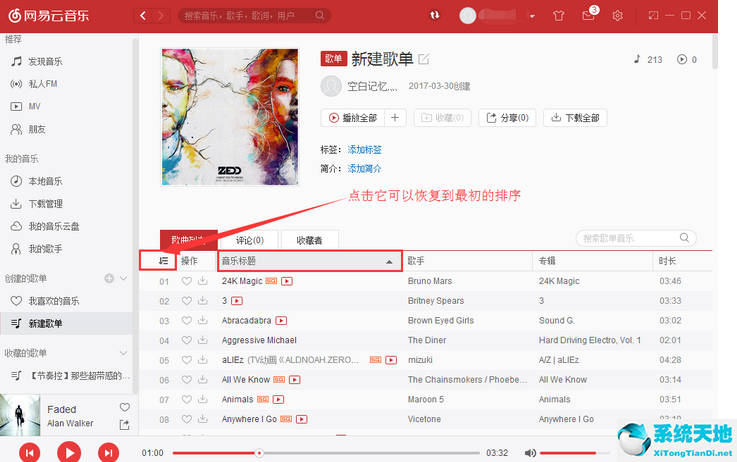Like the song 24K Magic

point(187,281)
